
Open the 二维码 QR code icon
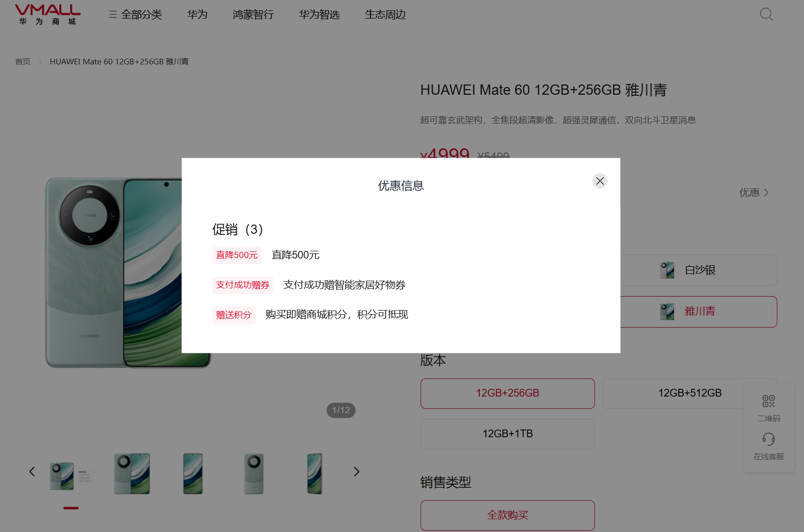768,402
